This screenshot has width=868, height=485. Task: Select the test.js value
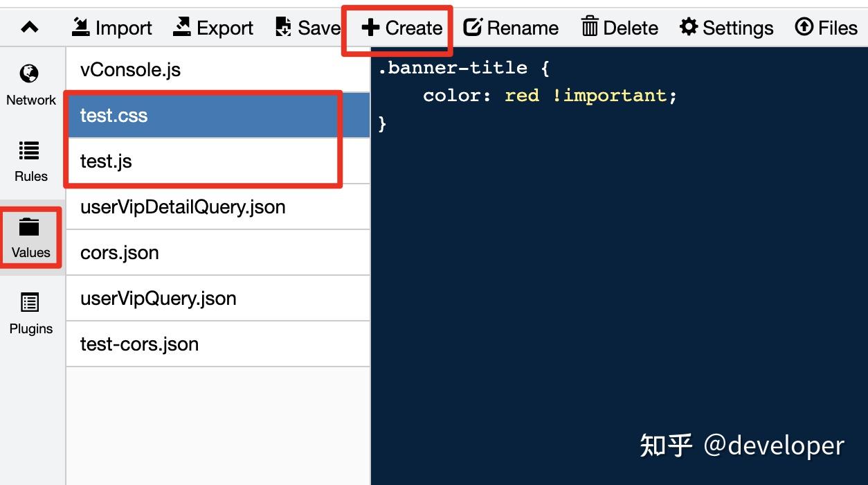coord(218,161)
